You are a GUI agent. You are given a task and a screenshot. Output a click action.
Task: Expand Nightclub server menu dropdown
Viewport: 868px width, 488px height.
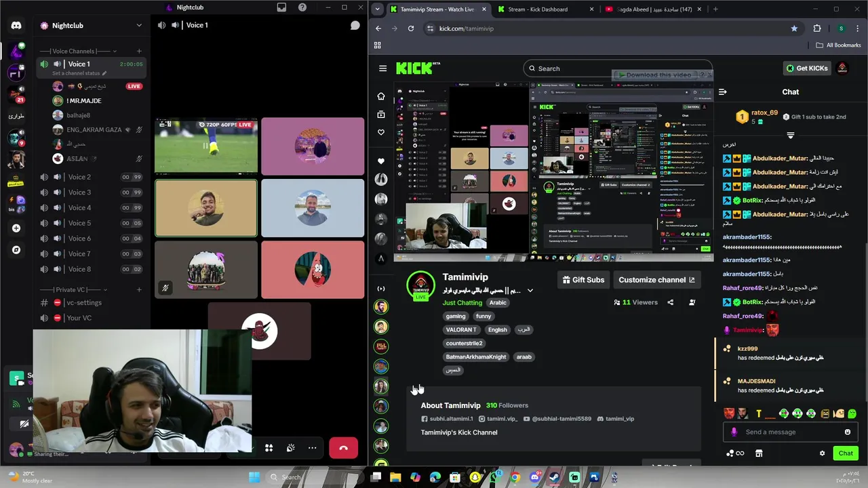pos(139,26)
